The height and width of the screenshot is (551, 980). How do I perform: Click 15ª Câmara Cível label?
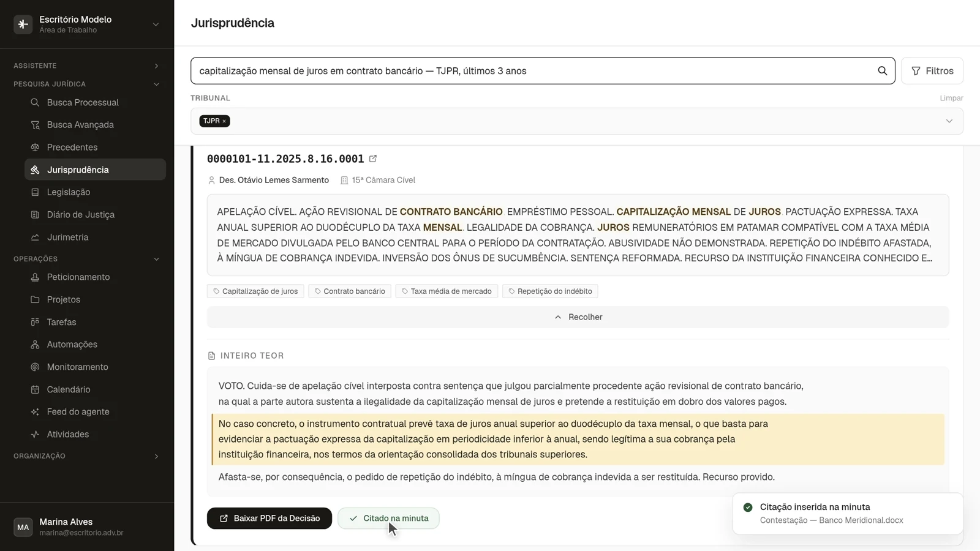(x=383, y=180)
